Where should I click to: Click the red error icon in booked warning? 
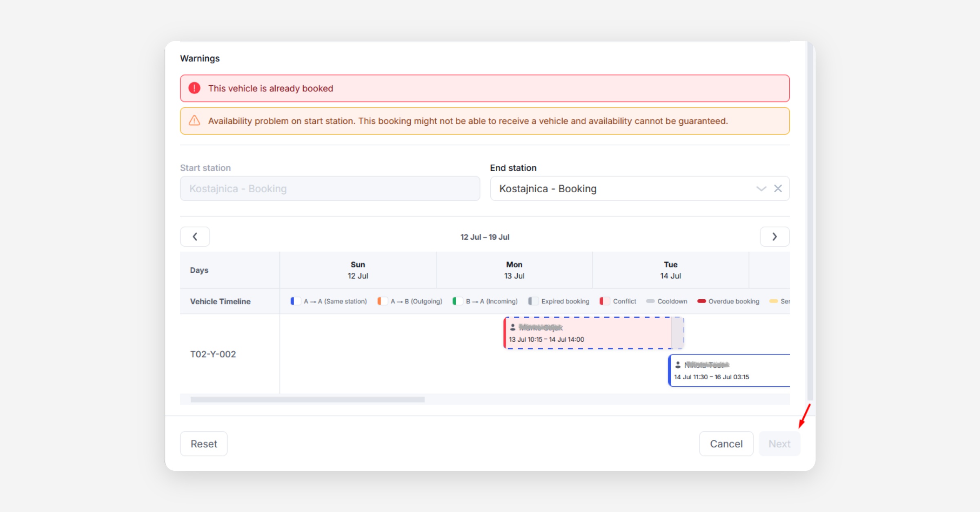tap(194, 88)
